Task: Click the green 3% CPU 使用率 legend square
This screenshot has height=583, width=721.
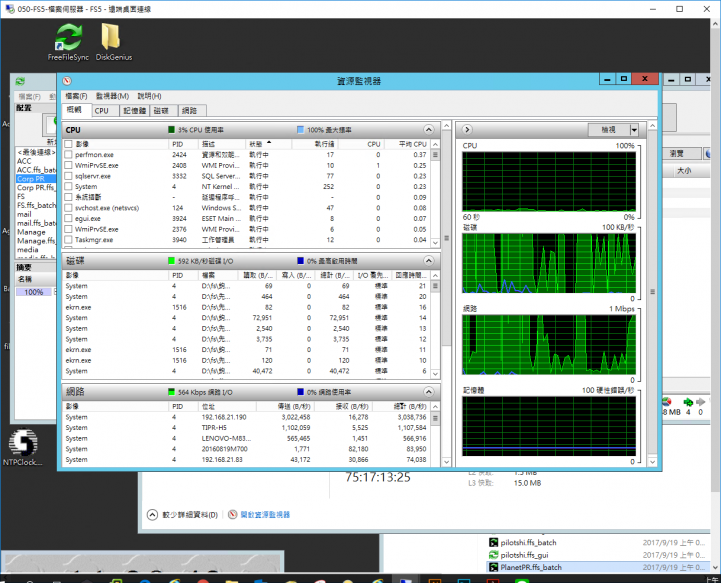Action: click(172, 130)
